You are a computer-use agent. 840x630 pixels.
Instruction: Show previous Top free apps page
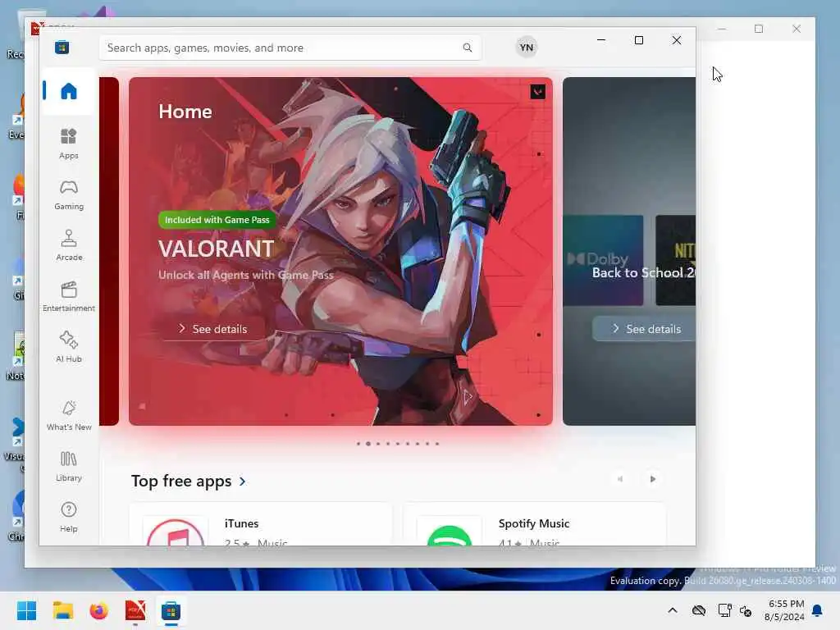[620, 479]
